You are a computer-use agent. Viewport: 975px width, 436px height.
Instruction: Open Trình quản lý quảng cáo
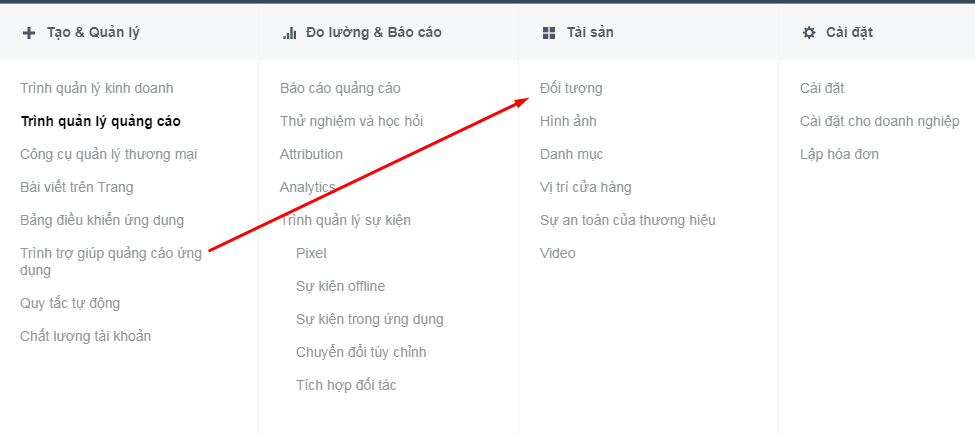[x=101, y=121]
